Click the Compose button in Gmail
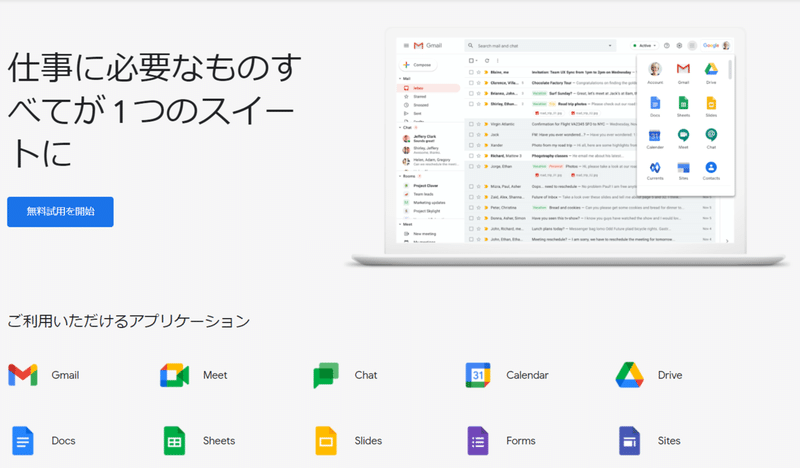The width and height of the screenshot is (800, 468). 418,65
